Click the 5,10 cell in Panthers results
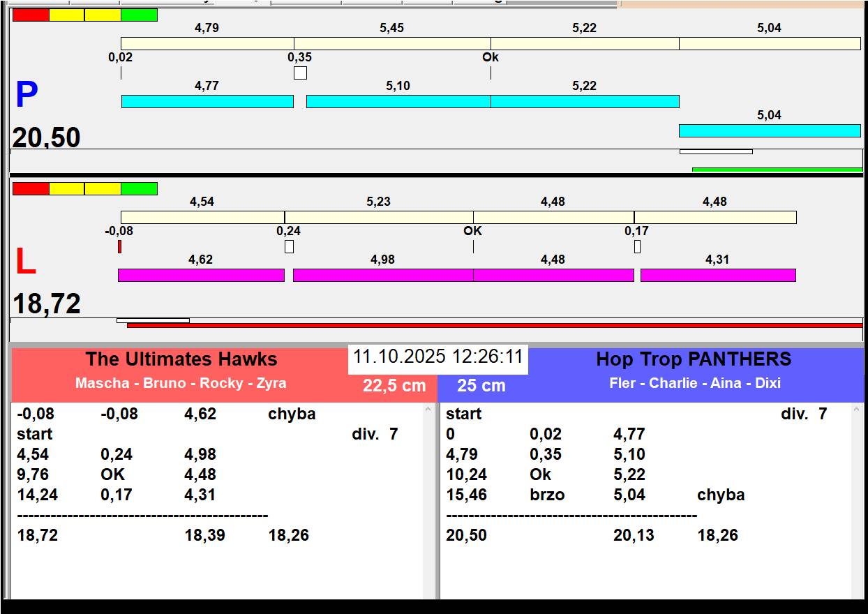Viewport: 868px width, 614px height. 629,454
